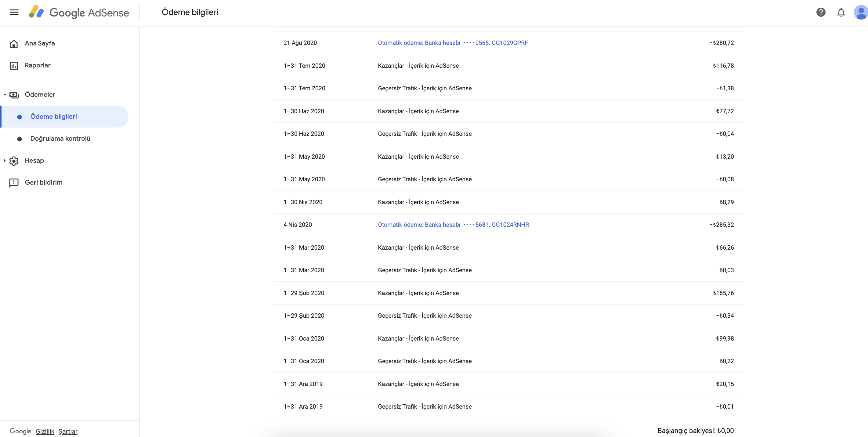Click the ₺99,98 earnings amount
The height and width of the screenshot is (437, 868).
725,339
